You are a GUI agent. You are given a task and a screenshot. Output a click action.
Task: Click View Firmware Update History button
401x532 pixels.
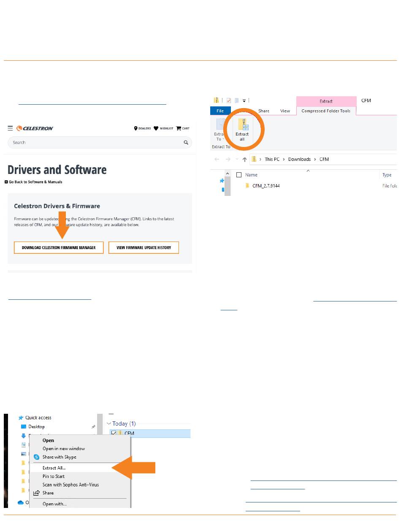[144, 247]
